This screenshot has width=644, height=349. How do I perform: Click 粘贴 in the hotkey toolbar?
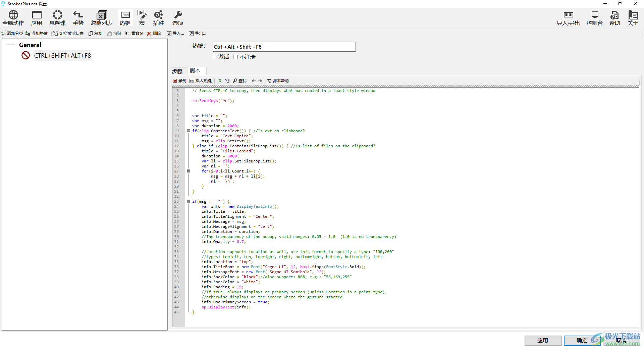114,34
